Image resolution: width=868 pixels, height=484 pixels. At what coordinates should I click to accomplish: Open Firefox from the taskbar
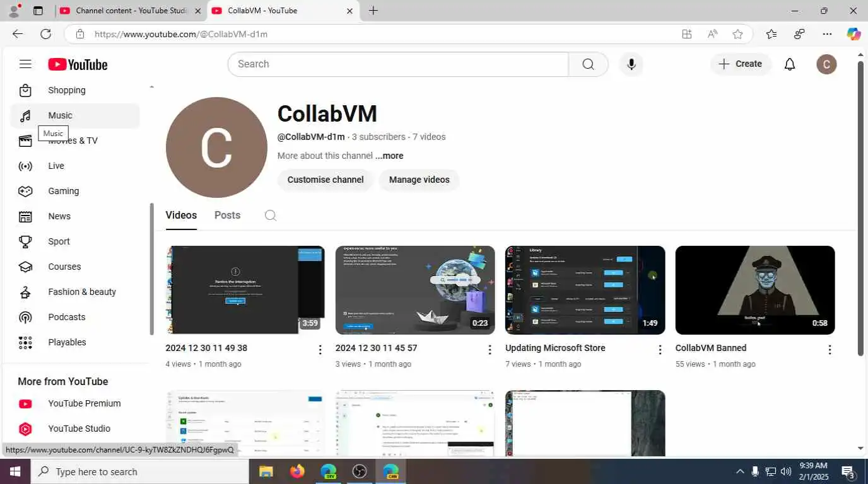297,471
